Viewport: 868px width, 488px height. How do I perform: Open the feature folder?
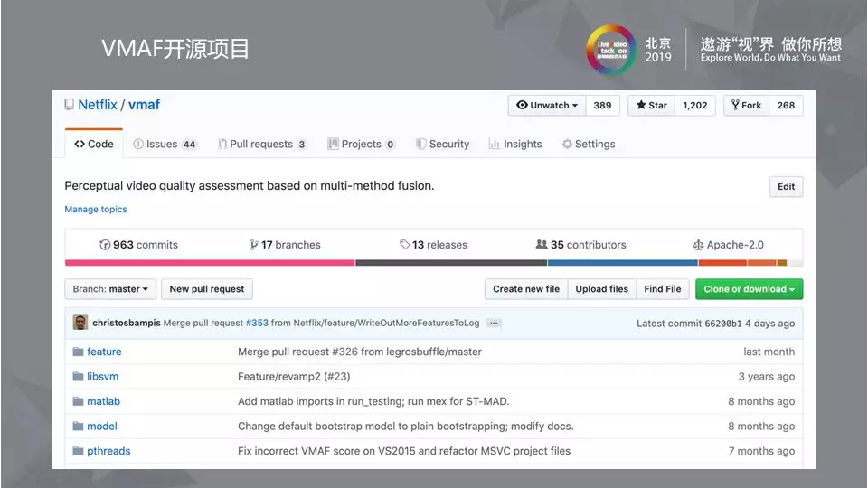point(104,352)
